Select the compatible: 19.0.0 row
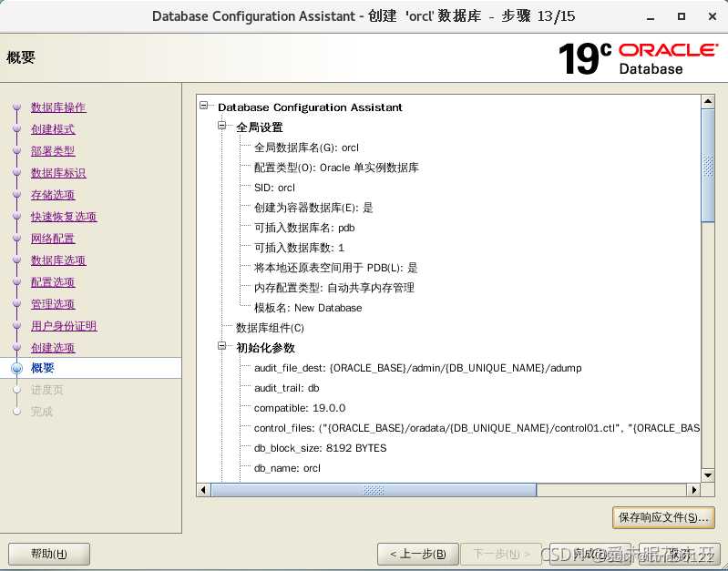The image size is (728, 571). coord(300,408)
